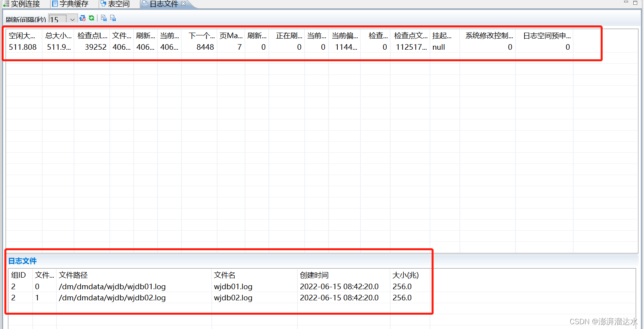Click the wjdb02.log file name cell
Screen dimensions: 644x329
(x=233, y=298)
